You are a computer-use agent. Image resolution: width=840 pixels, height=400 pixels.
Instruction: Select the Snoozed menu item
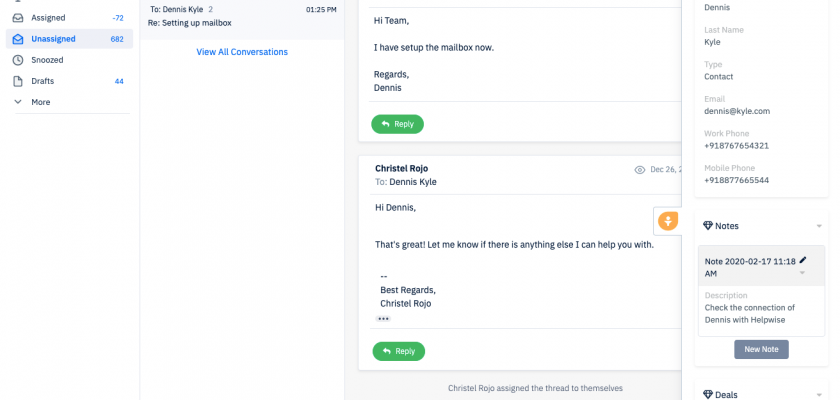pos(48,60)
